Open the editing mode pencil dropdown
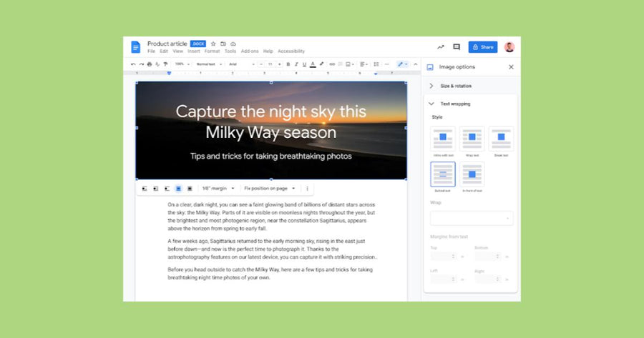Image resolution: width=644 pixels, height=338 pixels. (x=402, y=64)
